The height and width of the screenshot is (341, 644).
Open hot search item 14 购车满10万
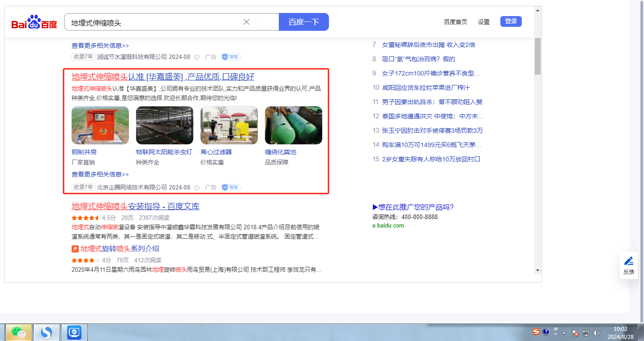point(432,145)
